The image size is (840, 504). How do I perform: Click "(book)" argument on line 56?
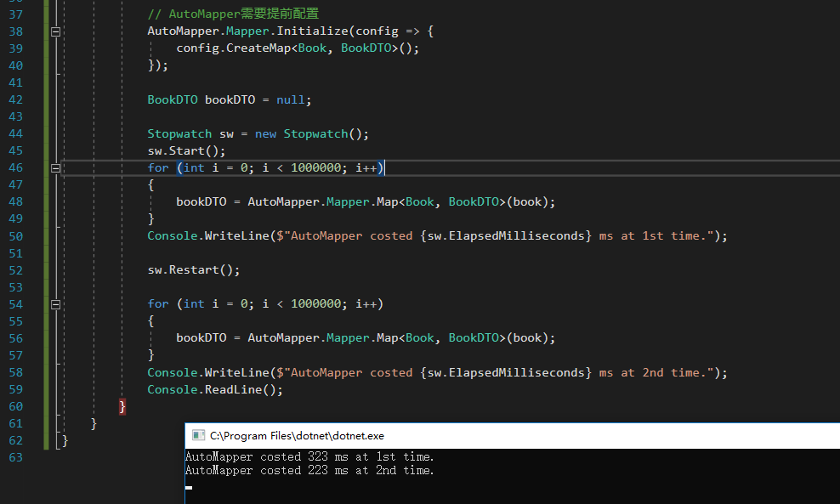pos(527,338)
